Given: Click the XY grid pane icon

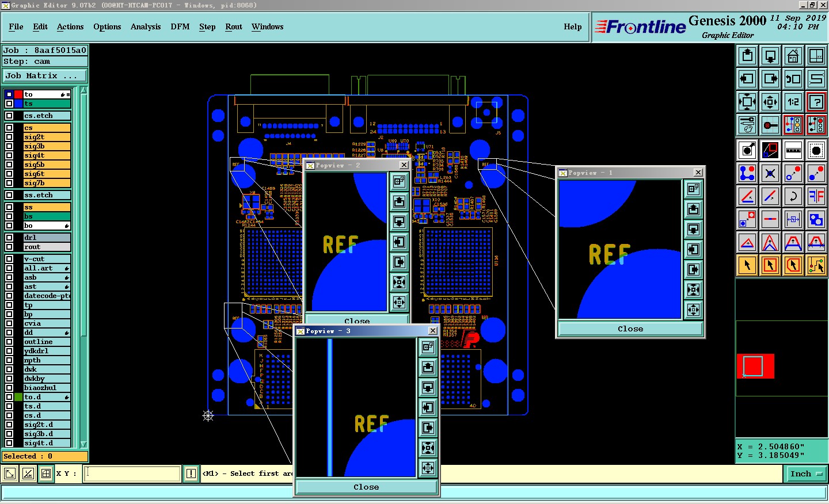Looking at the screenshot, I should 816,56.
